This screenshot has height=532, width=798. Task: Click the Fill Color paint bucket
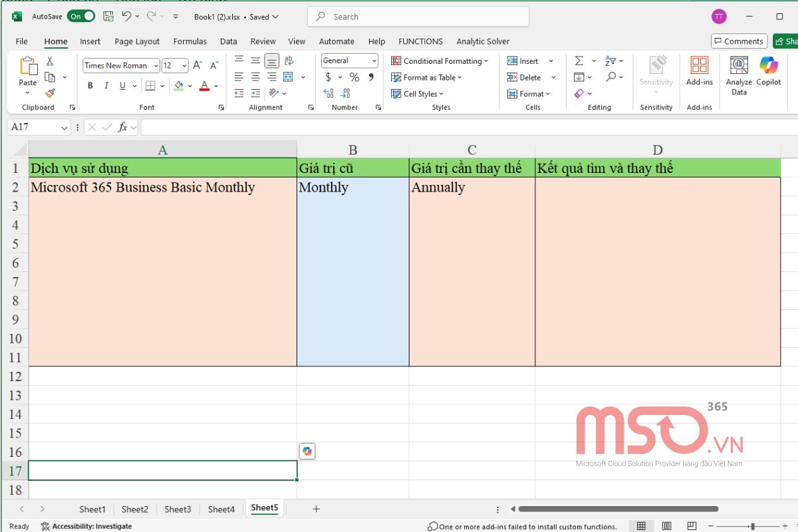click(x=178, y=86)
